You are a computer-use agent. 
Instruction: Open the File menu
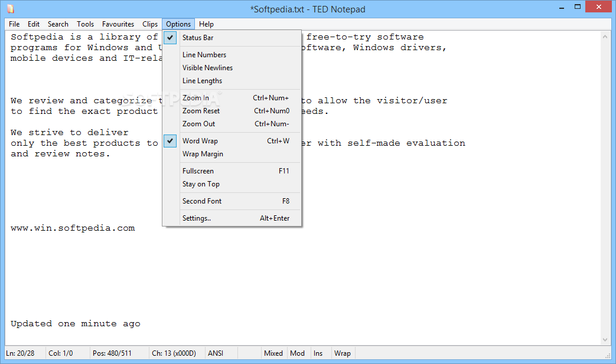point(14,24)
